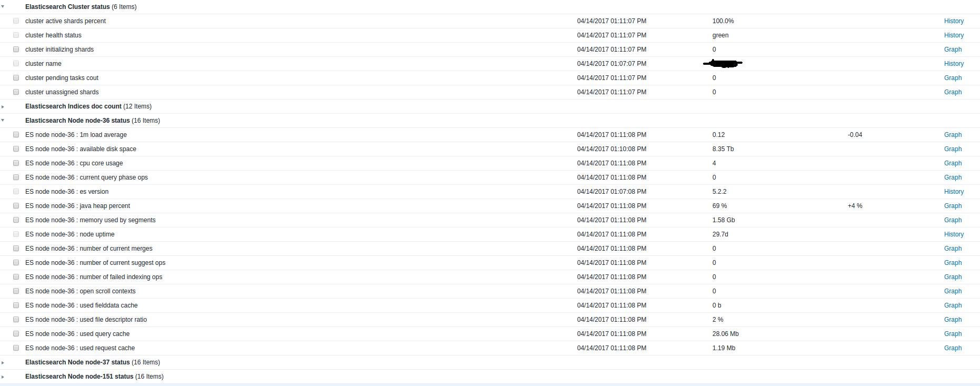The width and height of the screenshot is (980, 386).
Task: Expand Elasticsearch Node node-37 status group
Action: click(x=3, y=362)
